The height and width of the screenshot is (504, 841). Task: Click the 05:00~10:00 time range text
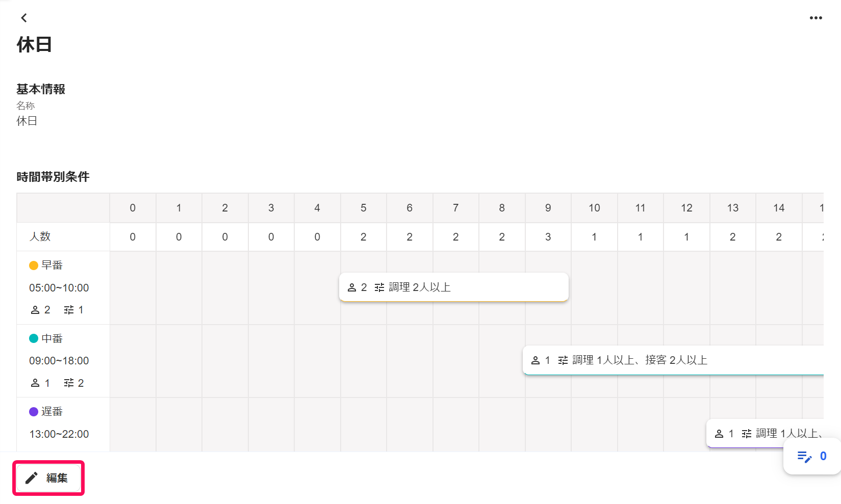point(59,288)
